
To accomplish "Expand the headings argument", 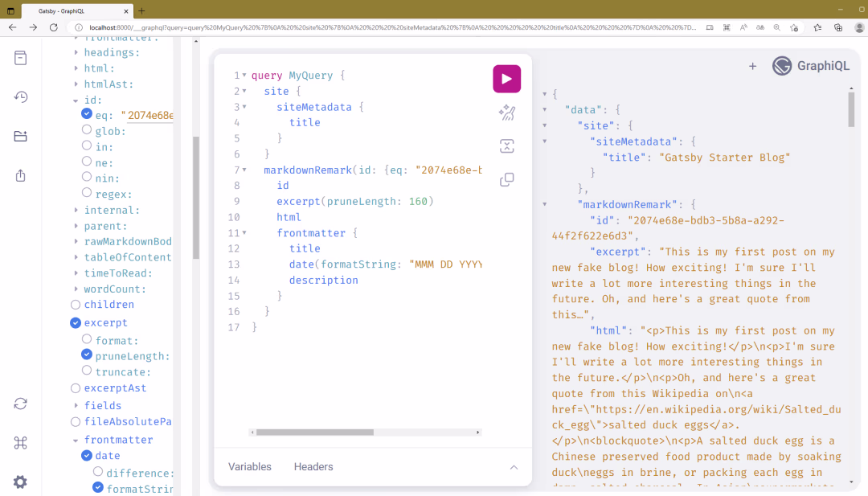I will (x=76, y=52).
